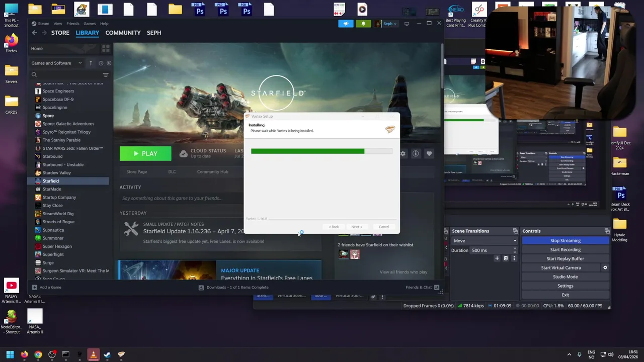
Task: Open Steam notifications bell
Action: click(x=363, y=24)
